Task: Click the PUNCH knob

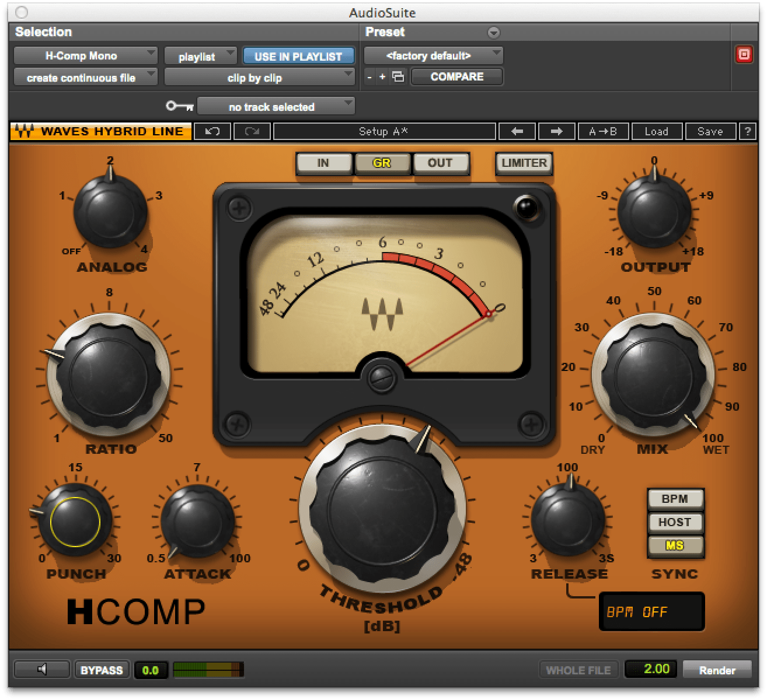Action: [x=75, y=521]
